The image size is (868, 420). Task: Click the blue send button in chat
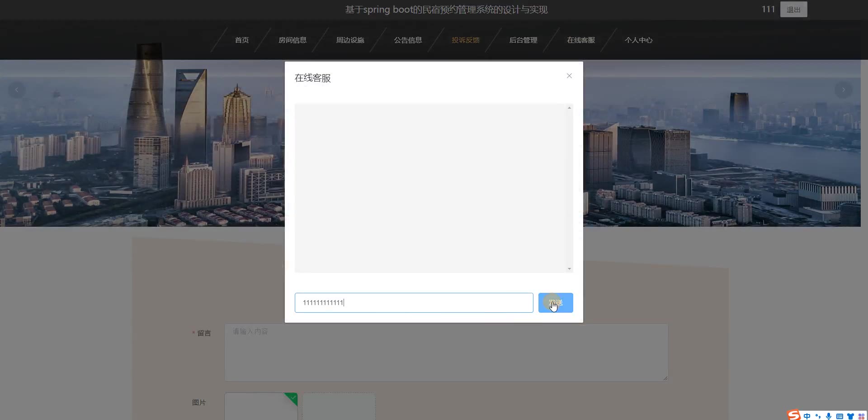[x=555, y=303]
